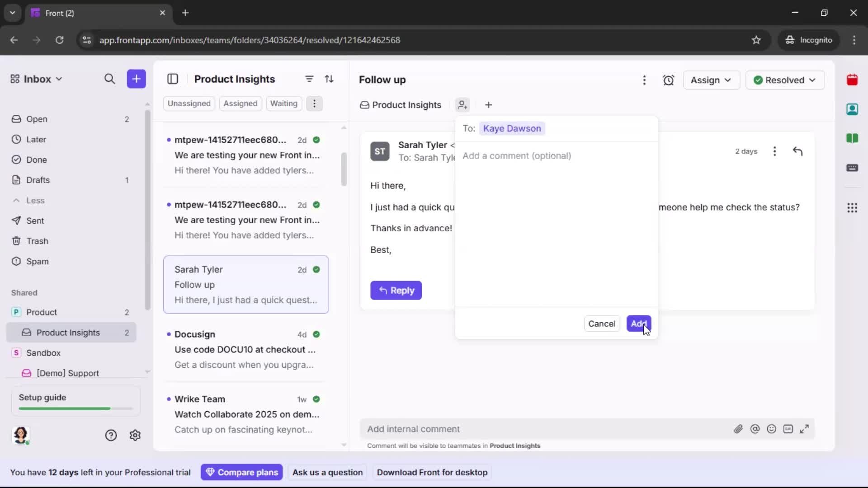Image resolution: width=868 pixels, height=488 pixels.
Task: Mention a teammate with the @ icon
Action: tap(755, 429)
